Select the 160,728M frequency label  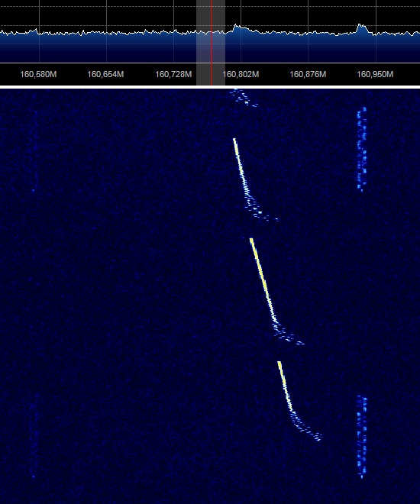coord(173,74)
